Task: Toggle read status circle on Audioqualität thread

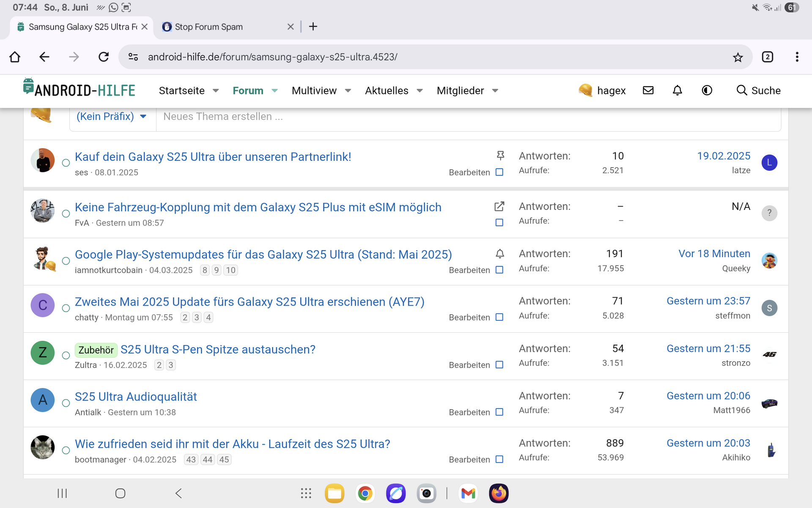Action: pyautogui.click(x=66, y=403)
